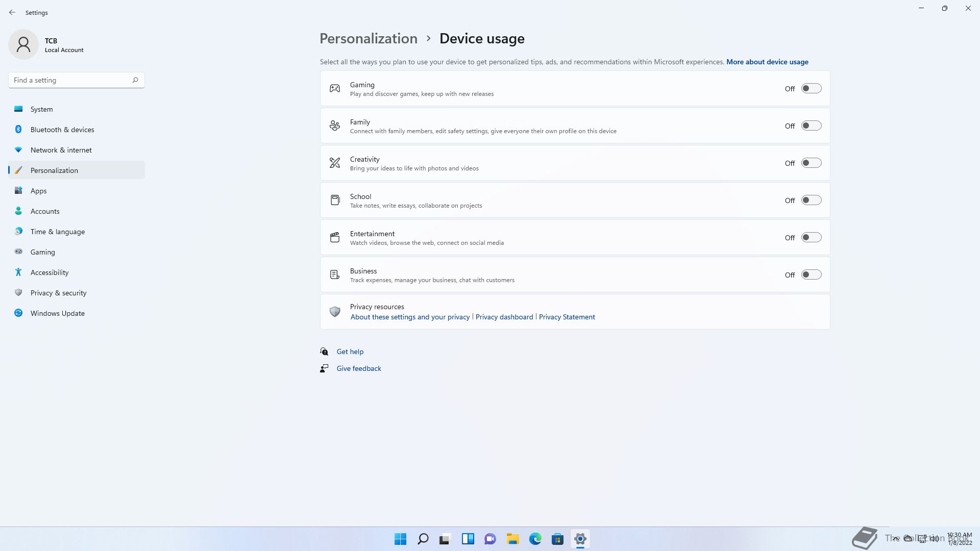Open File Explorer from the taskbar
The height and width of the screenshot is (551, 980).
512,539
